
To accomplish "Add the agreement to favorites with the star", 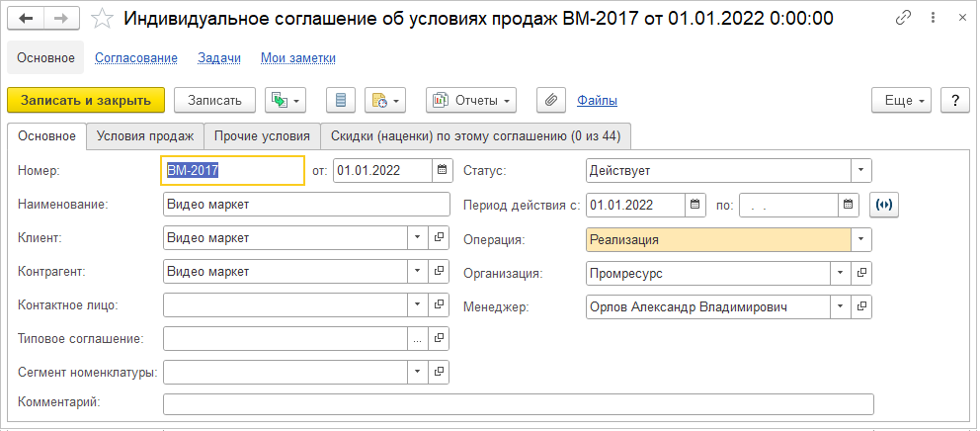I will point(102,18).
